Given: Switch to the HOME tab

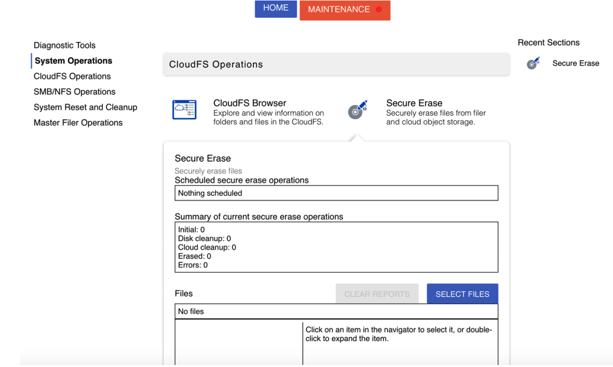Looking at the screenshot, I should click(x=276, y=9).
